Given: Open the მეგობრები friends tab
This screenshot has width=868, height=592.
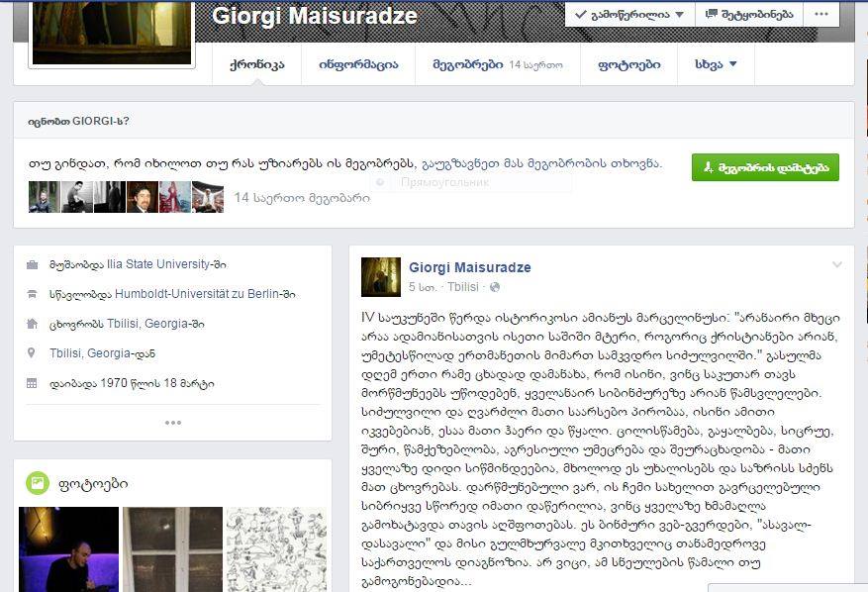Looking at the screenshot, I should click(468, 64).
